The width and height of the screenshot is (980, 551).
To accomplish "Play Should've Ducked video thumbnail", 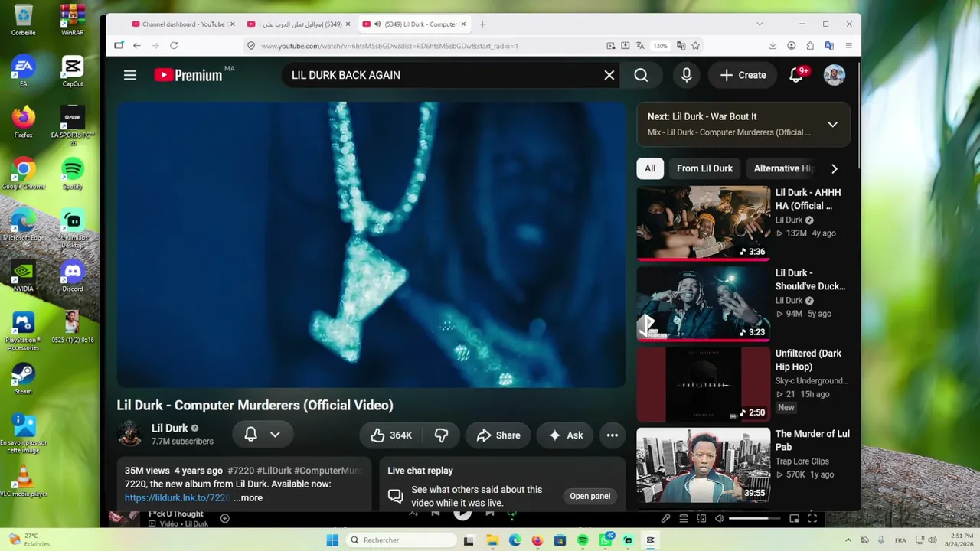I will coord(704,303).
